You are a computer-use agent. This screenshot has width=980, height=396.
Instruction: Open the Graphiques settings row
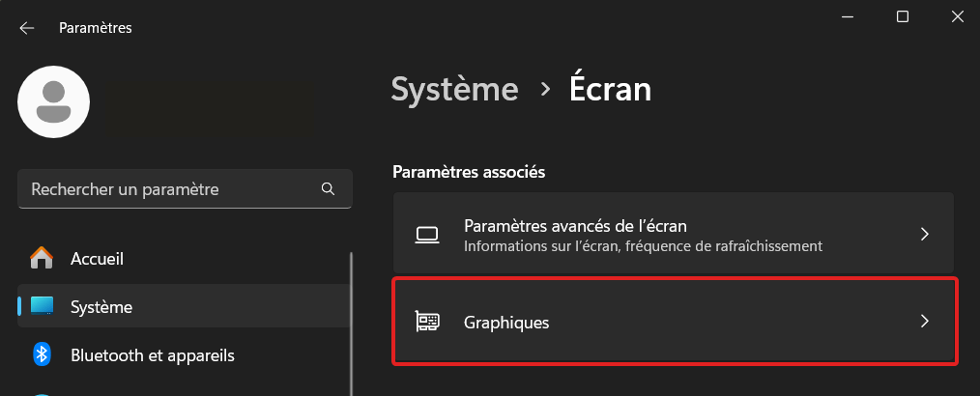click(674, 322)
